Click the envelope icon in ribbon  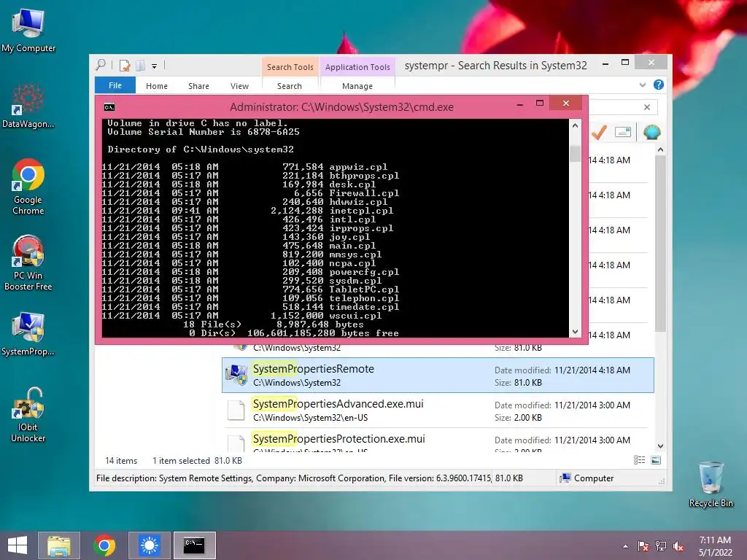pos(623,132)
